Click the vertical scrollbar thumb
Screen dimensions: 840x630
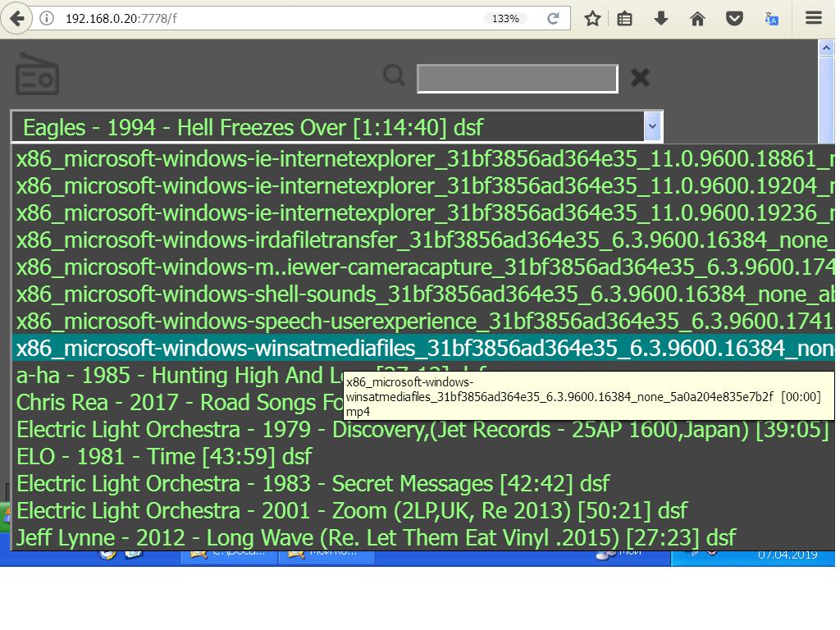tap(826, 99)
